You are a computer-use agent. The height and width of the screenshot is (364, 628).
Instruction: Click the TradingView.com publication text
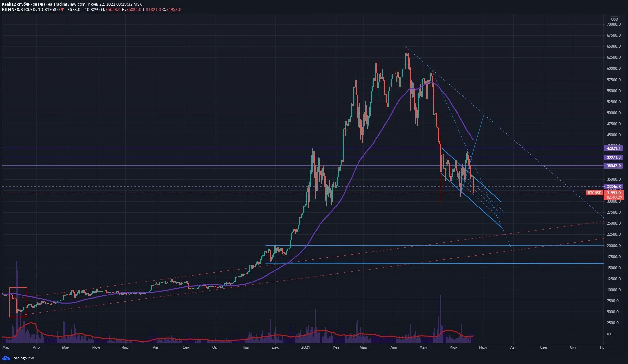pyautogui.click(x=69, y=4)
